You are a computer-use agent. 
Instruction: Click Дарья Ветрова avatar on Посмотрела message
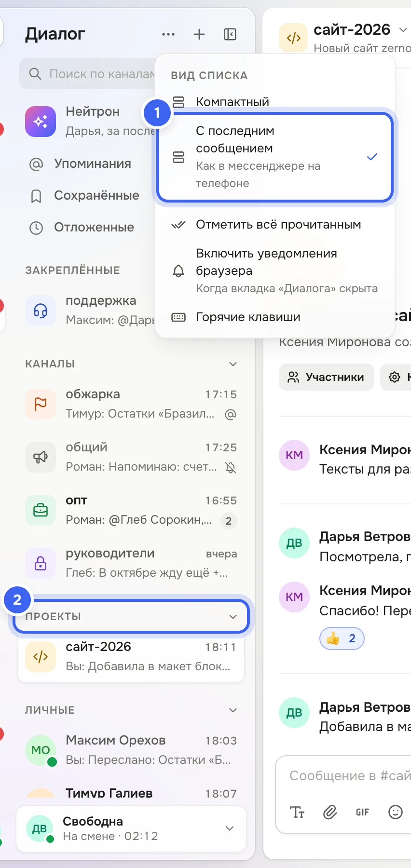click(294, 543)
